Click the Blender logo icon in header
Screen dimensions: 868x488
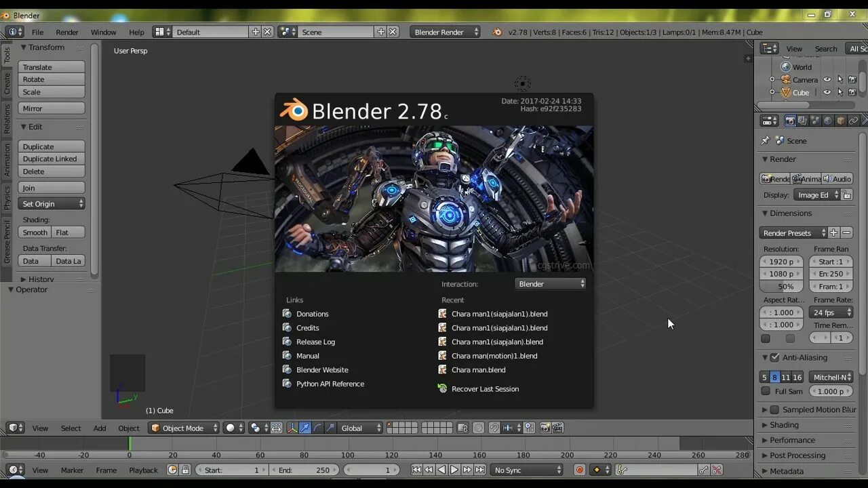[x=497, y=32]
